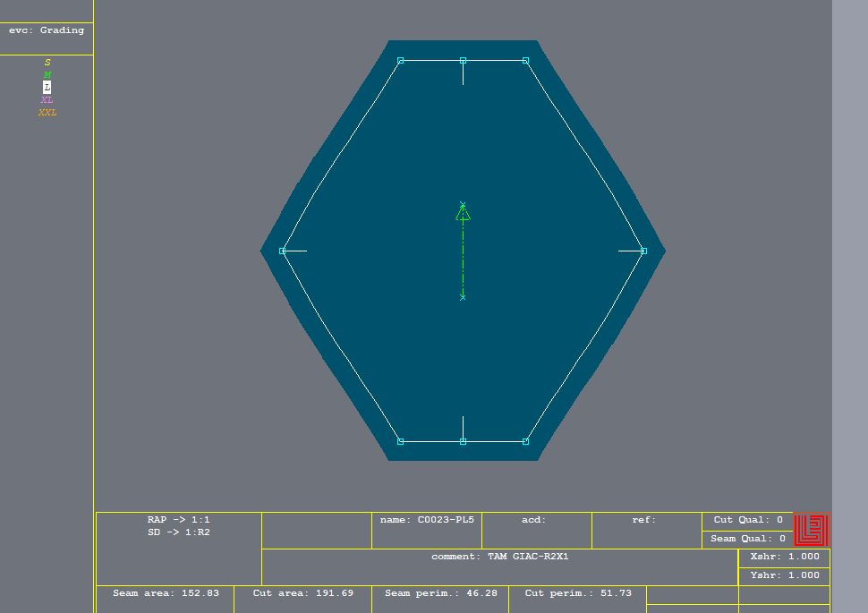Click the Seam area: 152.83 cell

point(166,599)
